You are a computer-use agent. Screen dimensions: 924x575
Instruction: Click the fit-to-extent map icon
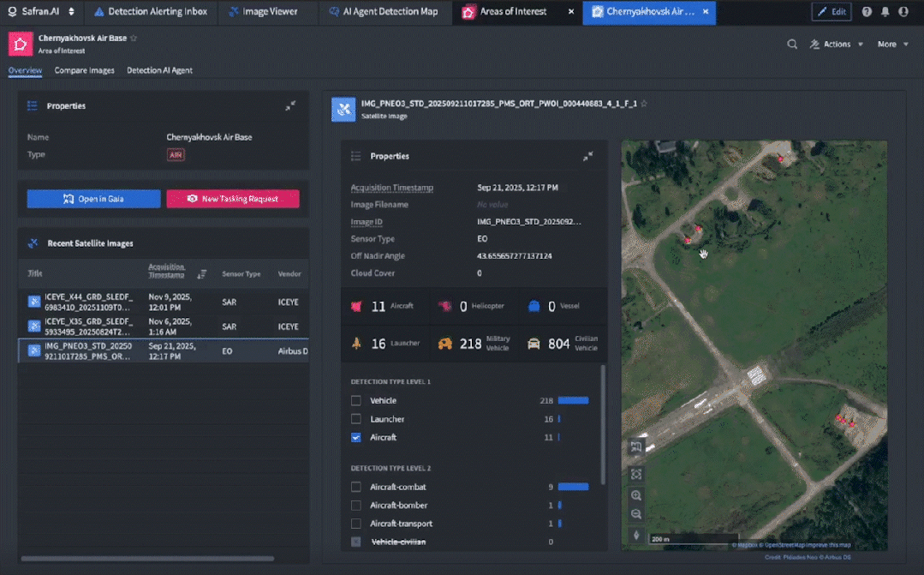pyautogui.click(x=636, y=474)
